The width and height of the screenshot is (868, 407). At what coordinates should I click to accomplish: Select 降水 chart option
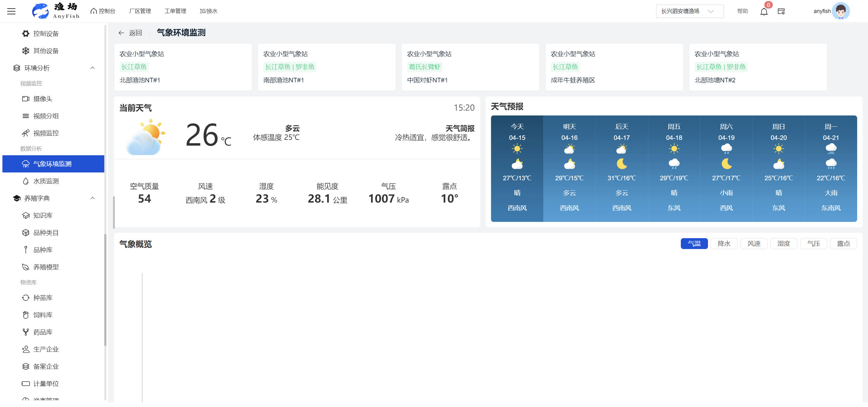click(724, 244)
